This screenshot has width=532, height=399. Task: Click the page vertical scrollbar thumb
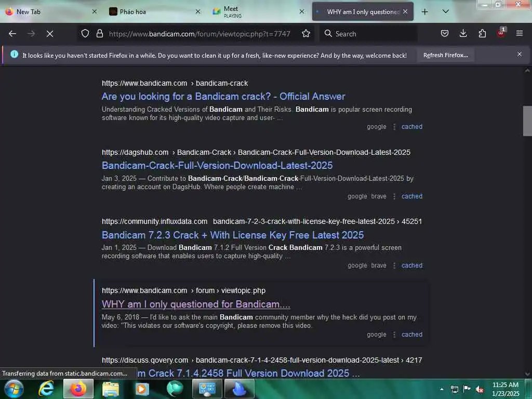click(527, 121)
